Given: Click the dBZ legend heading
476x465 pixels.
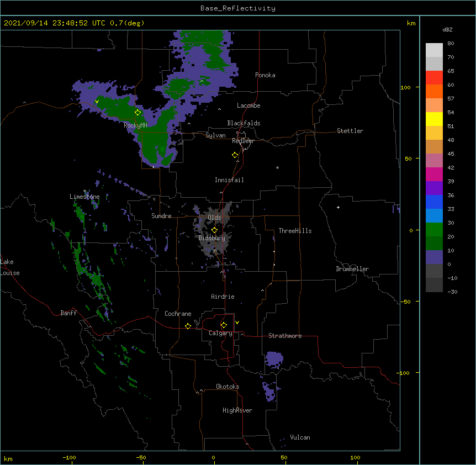Looking at the screenshot, I should click(447, 29).
